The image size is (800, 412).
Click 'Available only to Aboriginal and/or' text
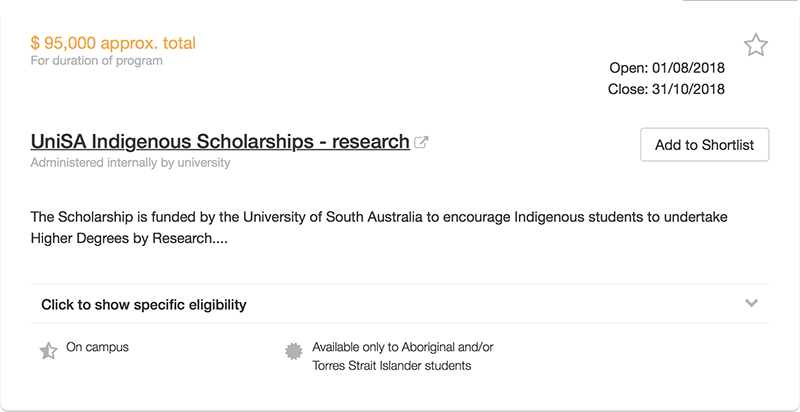[x=403, y=348]
